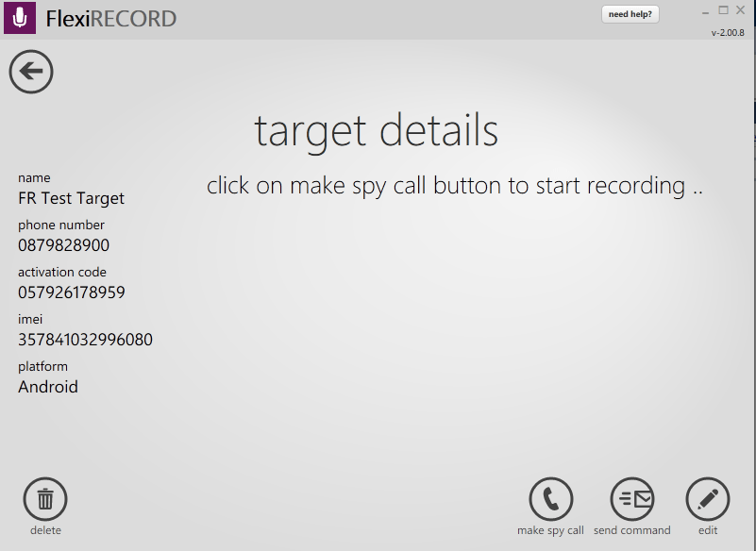Click the phone number 0879828900
Screen dimensions: 756x551
(x=63, y=245)
